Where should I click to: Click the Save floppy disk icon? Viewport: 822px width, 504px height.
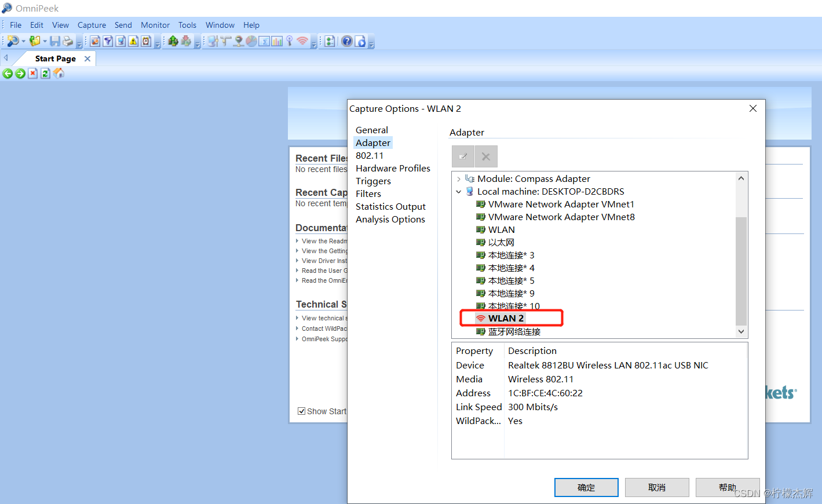coord(55,41)
